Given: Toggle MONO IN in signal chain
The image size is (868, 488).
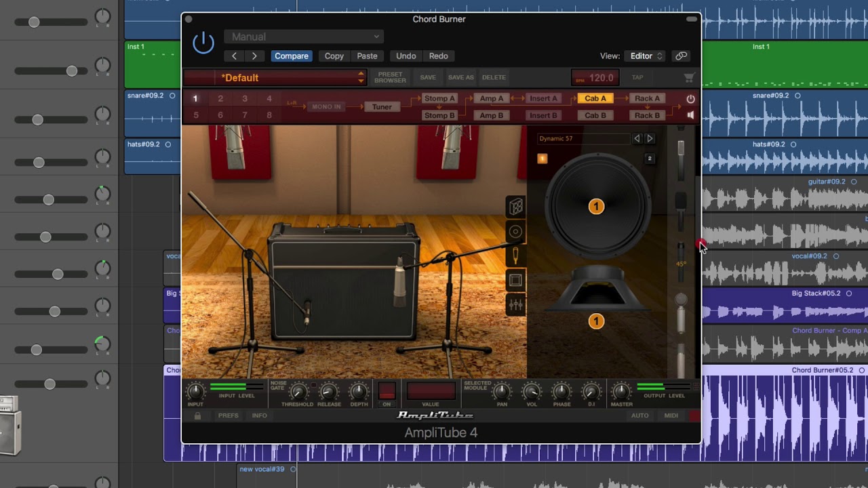Looking at the screenshot, I should (326, 107).
